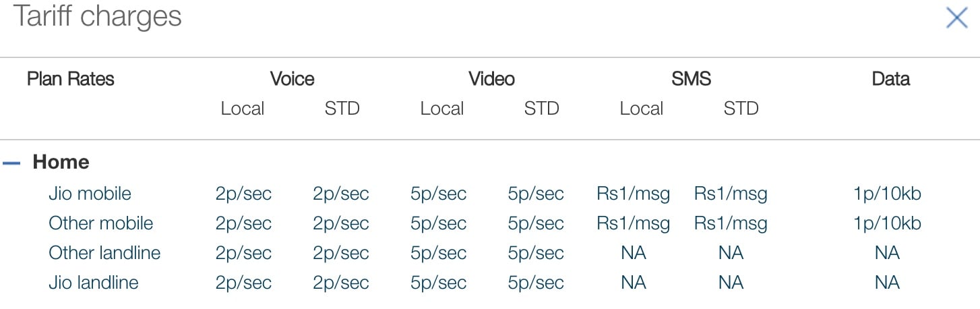980x309 pixels.
Task: Select the Jio landline row label
Action: [x=93, y=283]
